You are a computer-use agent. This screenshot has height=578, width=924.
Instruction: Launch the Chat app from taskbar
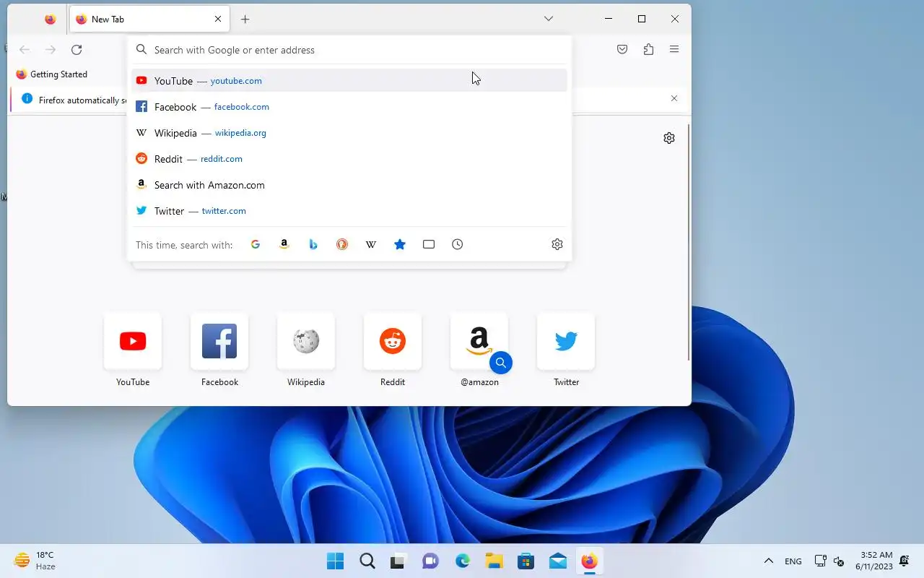point(431,561)
